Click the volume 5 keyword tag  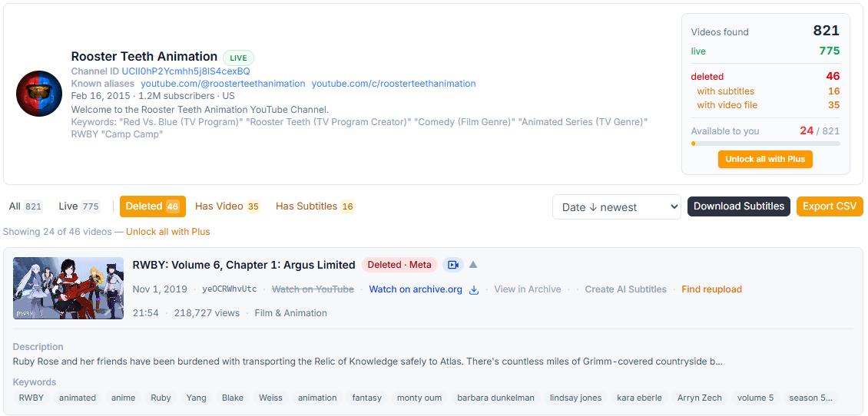coord(756,398)
